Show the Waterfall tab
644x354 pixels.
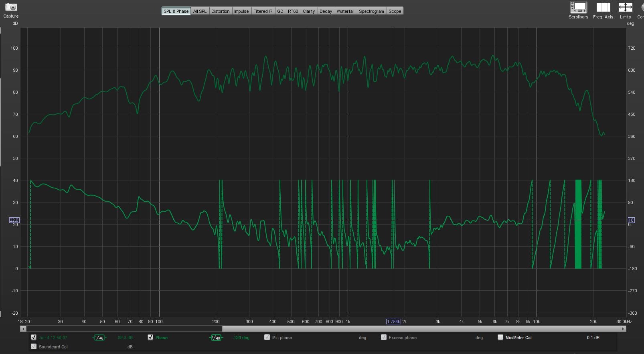pyautogui.click(x=345, y=11)
